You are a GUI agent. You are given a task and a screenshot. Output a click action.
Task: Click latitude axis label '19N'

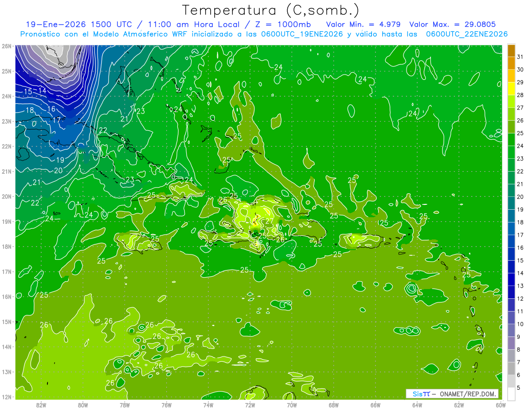(6, 221)
